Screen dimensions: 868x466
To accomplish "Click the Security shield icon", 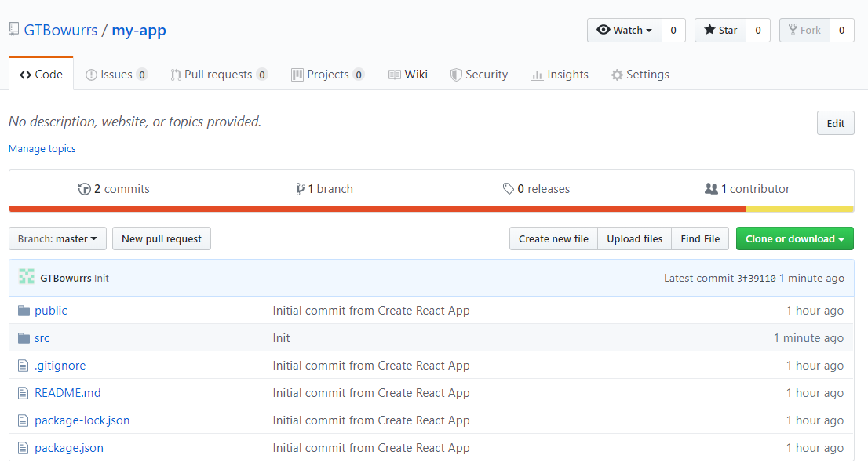I will point(456,75).
